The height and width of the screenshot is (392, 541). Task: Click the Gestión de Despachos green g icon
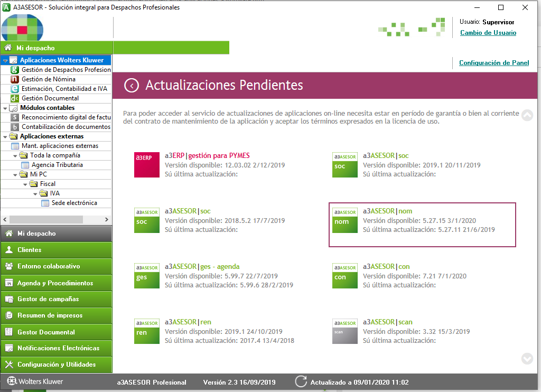(x=14, y=70)
